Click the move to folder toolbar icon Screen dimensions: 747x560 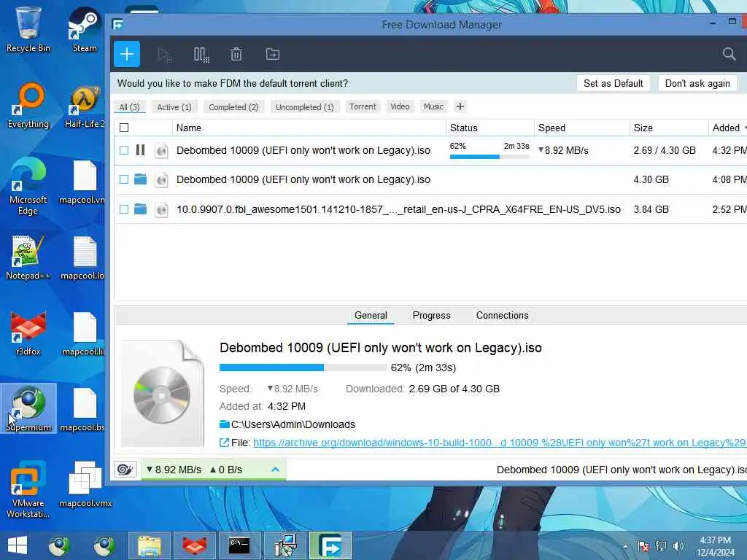(x=273, y=54)
